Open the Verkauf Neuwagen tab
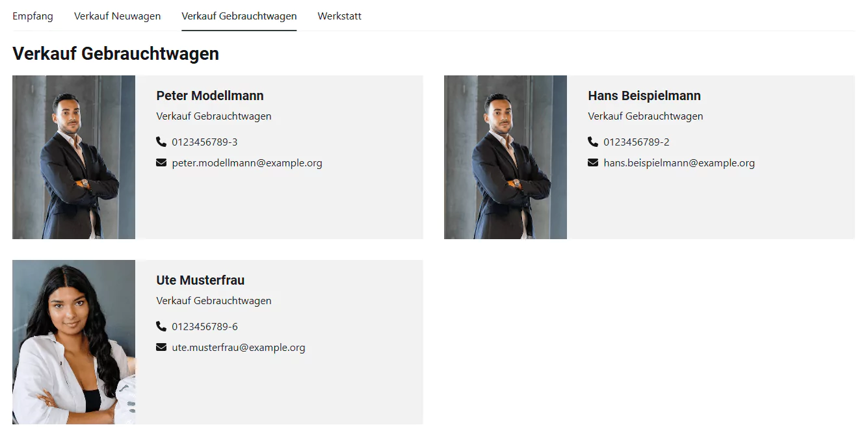The image size is (868, 438). [x=117, y=16]
